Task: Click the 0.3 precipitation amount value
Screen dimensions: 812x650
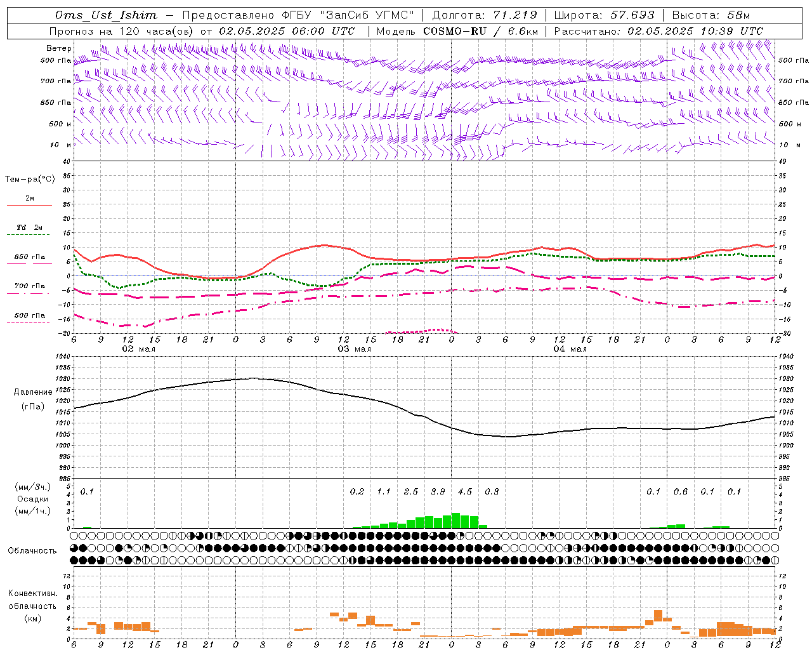Action: [492, 491]
